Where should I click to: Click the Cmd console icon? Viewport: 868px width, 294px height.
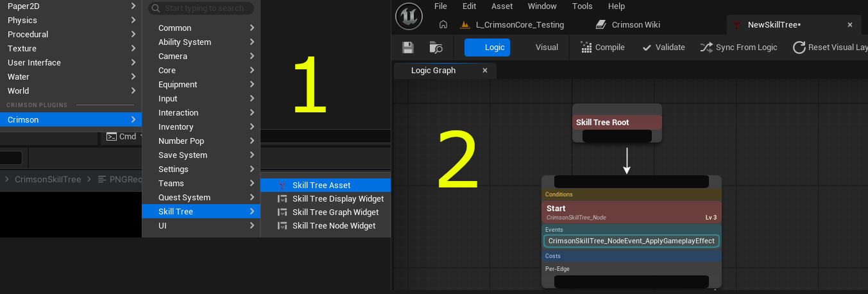pos(112,136)
